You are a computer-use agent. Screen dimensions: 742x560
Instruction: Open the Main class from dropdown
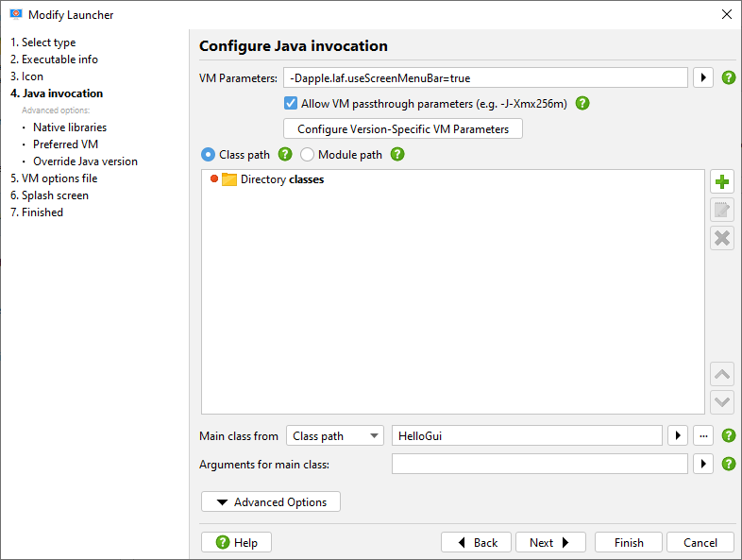pos(334,435)
